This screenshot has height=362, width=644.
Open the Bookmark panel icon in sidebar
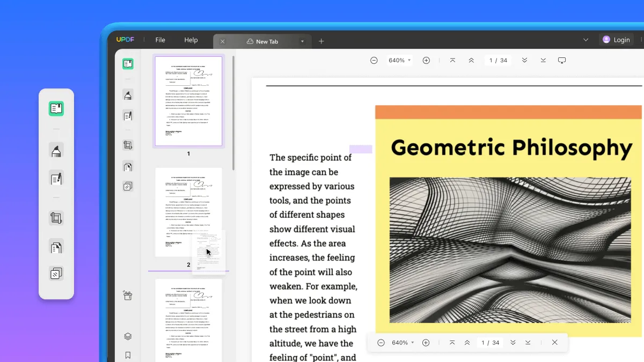(x=128, y=355)
